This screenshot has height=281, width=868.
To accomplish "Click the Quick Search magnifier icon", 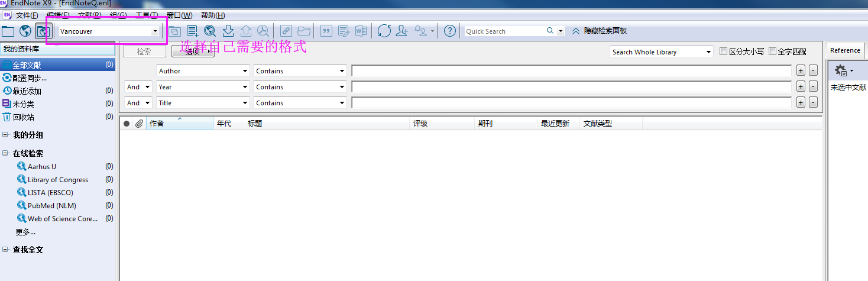I will [x=550, y=31].
